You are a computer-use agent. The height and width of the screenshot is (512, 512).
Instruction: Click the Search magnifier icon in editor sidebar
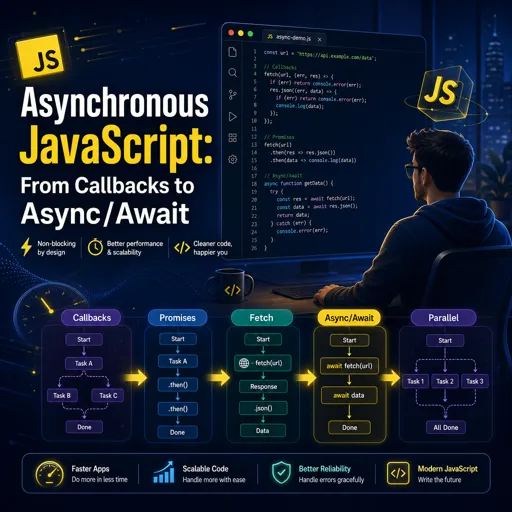[x=233, y=73]
